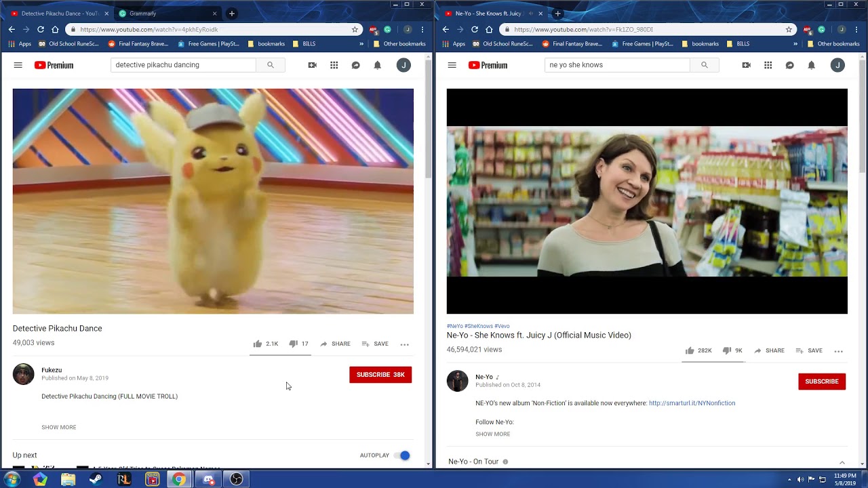Open Discord from the taskbar

point(208,479)
